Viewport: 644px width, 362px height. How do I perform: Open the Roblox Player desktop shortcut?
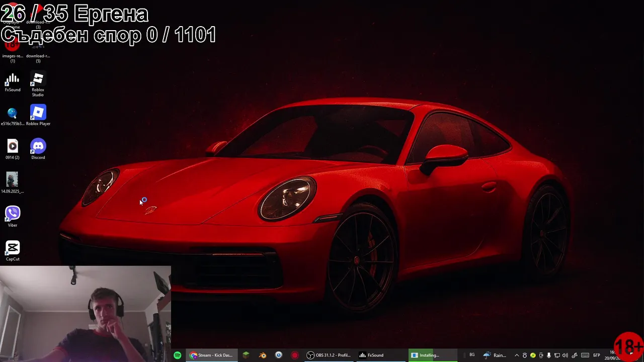coord(38,115)
